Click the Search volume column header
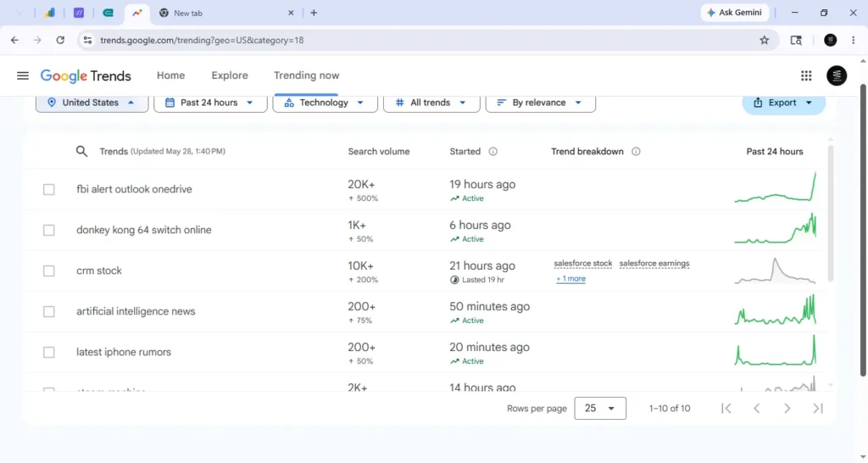Viewport: 868px width, 463px height. [x=379, y=152]
